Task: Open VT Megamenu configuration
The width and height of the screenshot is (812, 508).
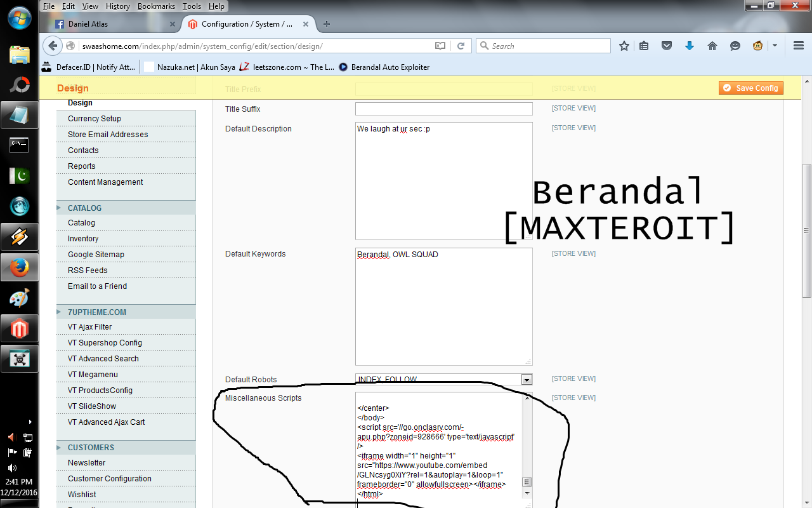Action: tap(93, 375)
